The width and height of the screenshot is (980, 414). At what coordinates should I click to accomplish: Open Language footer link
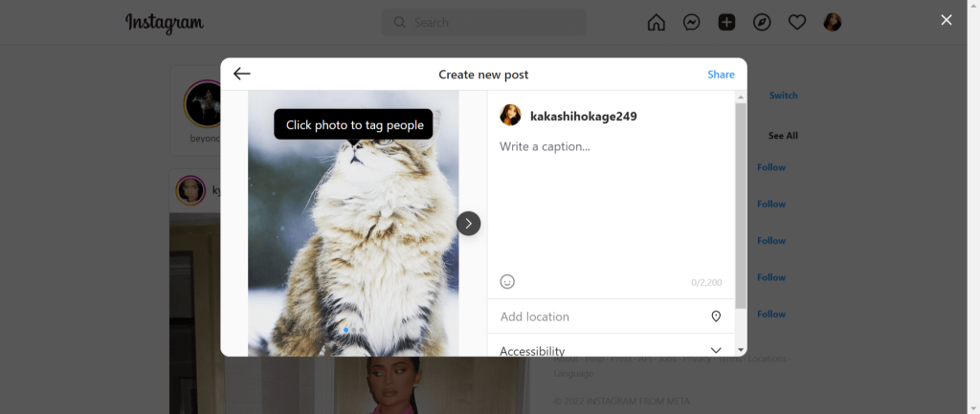(573, 374)
